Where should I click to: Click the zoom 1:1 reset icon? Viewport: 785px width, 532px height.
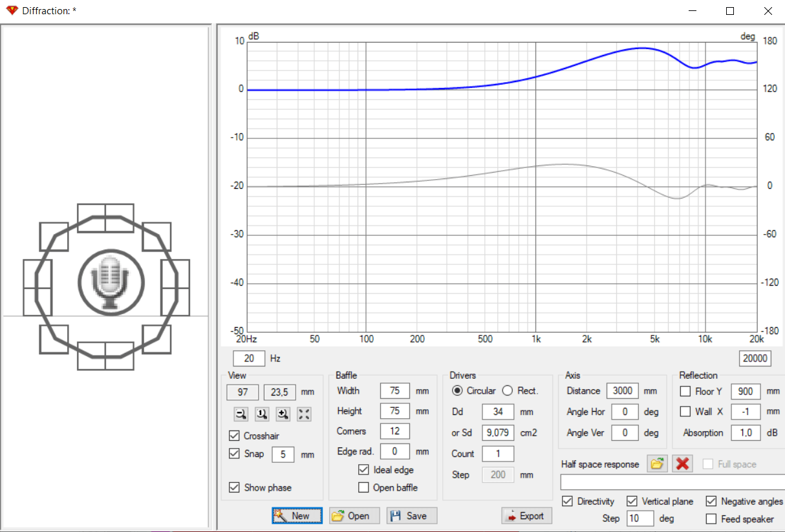pyautogui.click(x=262, y=415)
